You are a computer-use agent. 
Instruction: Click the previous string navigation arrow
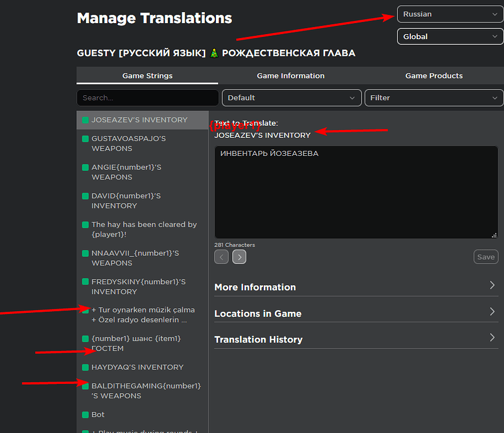221,256
